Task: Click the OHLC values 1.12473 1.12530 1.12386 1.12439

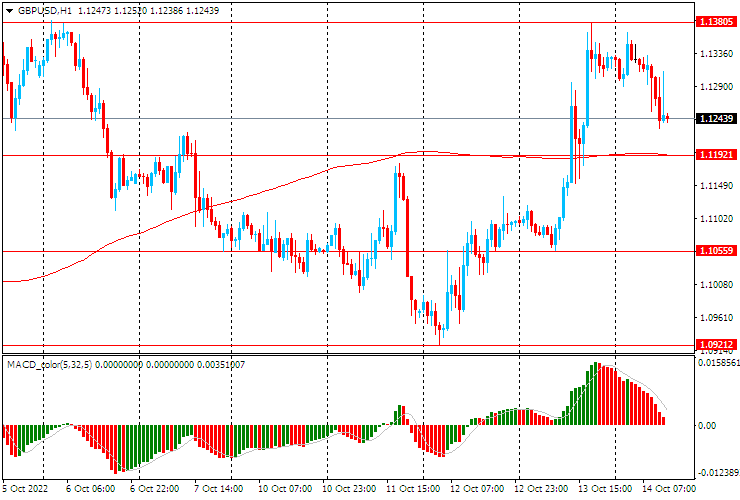Action: pyautogui.click(x=148, y=10)
